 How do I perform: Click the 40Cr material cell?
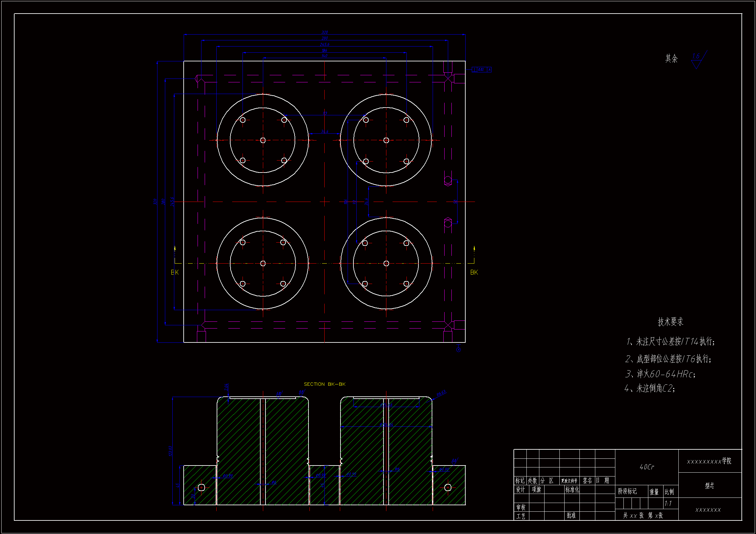point(647,467)
